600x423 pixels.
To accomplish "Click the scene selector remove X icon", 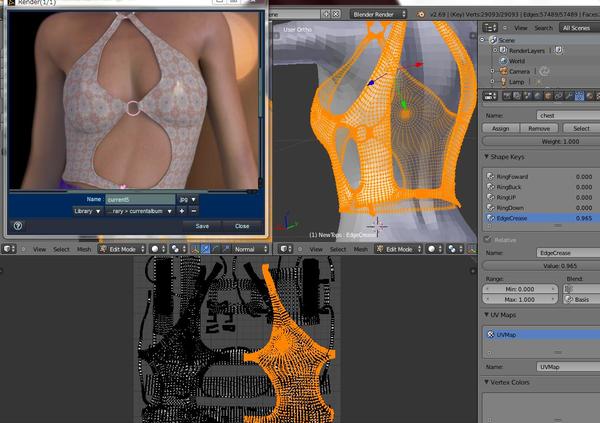I will point(336,14).
